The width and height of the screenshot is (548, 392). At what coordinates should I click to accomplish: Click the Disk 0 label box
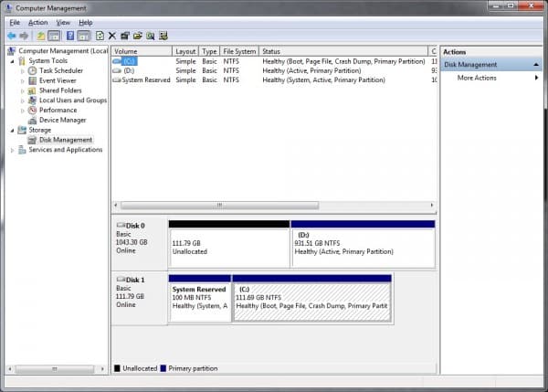(139, 244)
